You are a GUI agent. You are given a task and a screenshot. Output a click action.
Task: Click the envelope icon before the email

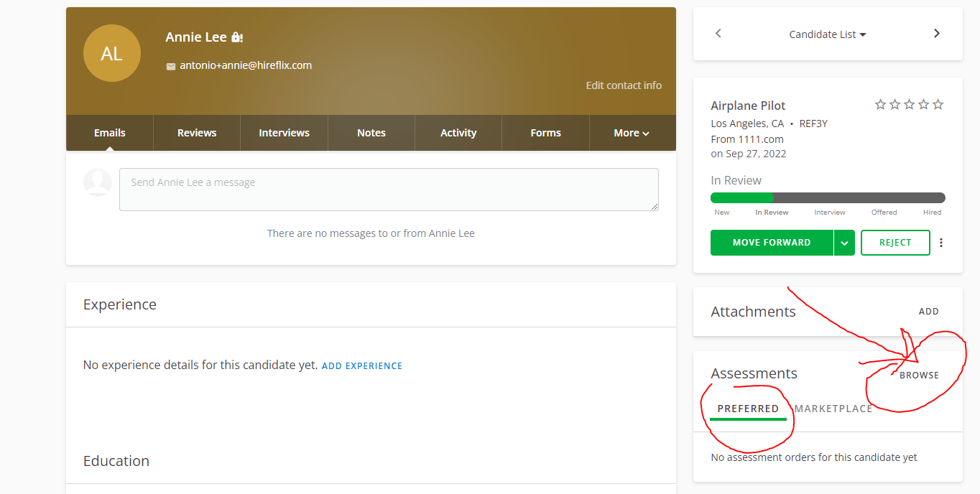(171, 66)
